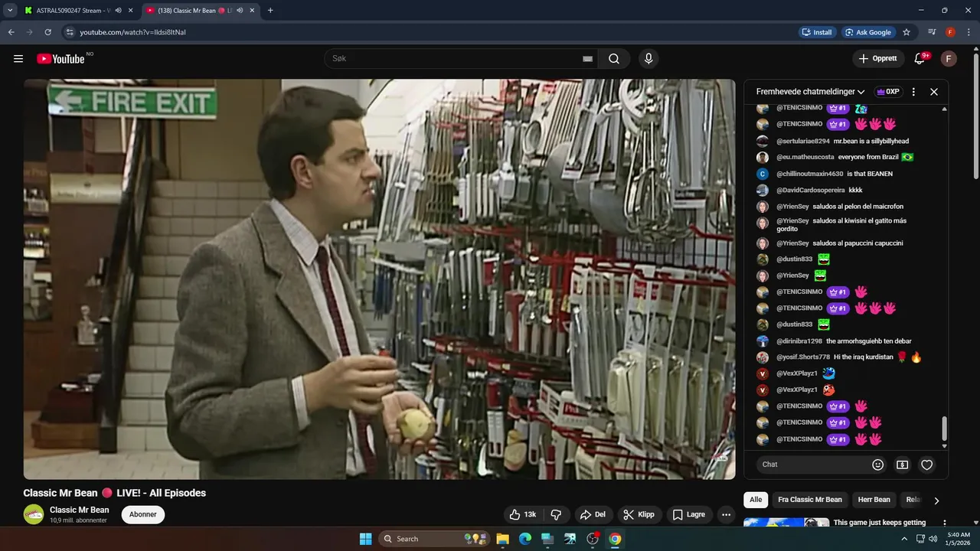The image size is (980, 551).
Task: Open more actions ellipsis below the video
Action: pyautogui.click(x=727, y=514)
